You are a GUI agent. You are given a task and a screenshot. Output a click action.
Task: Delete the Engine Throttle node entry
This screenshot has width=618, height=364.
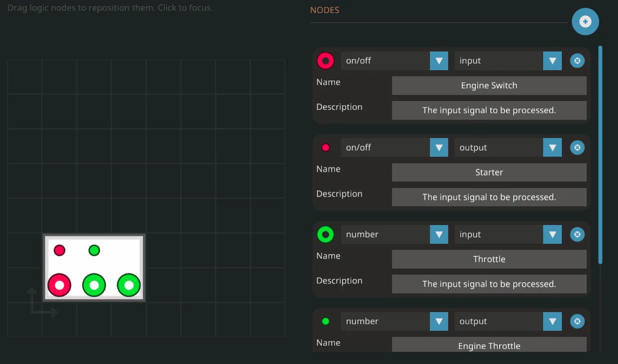coord(577,321)
